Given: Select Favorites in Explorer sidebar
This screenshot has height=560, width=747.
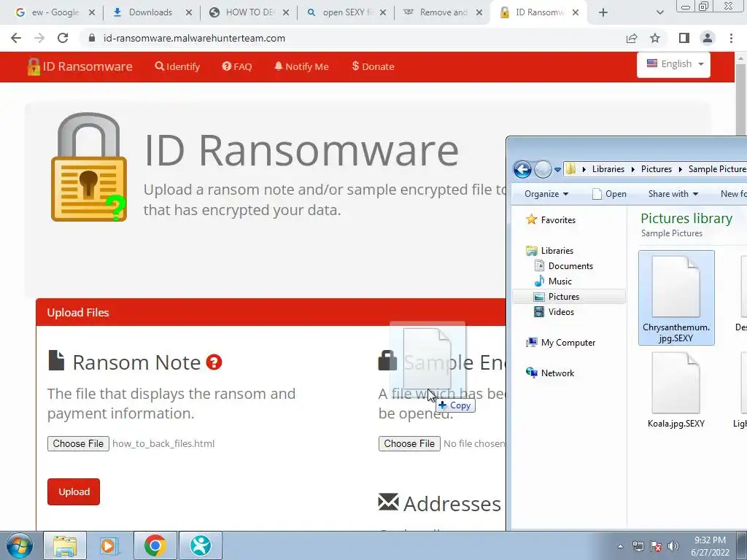Looking at the screenshot, I should (551, 220).
